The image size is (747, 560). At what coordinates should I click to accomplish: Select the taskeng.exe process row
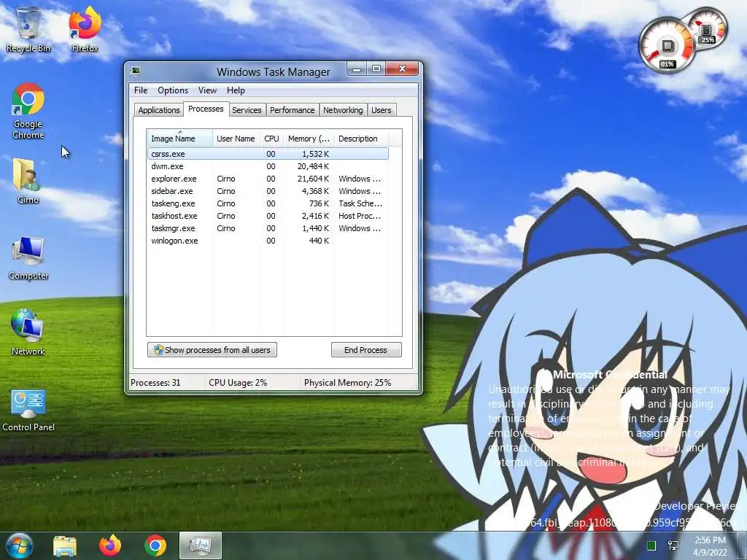coord(268,203)
